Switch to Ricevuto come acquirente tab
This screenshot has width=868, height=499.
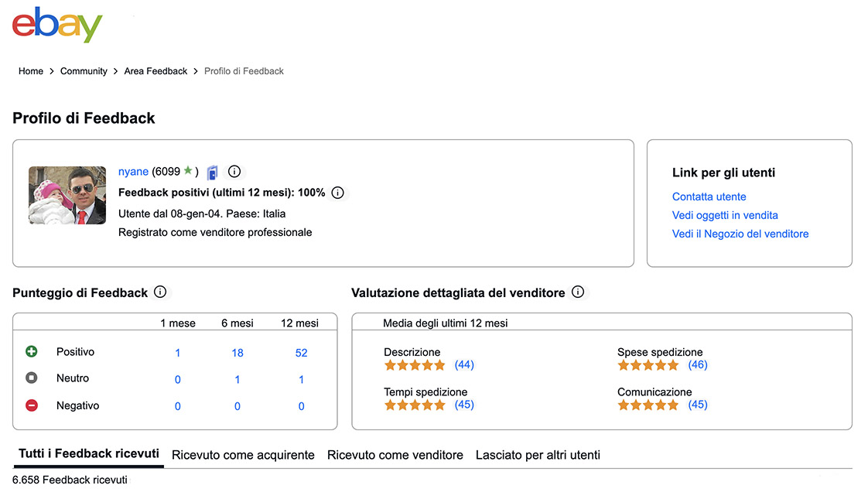[243, 455]
